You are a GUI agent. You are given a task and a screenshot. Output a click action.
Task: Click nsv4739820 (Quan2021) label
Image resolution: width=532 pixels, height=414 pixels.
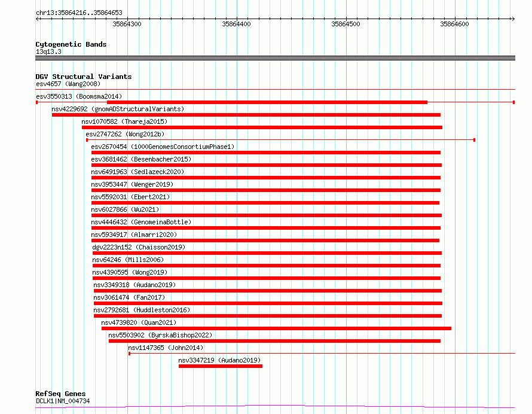[139, 322]
